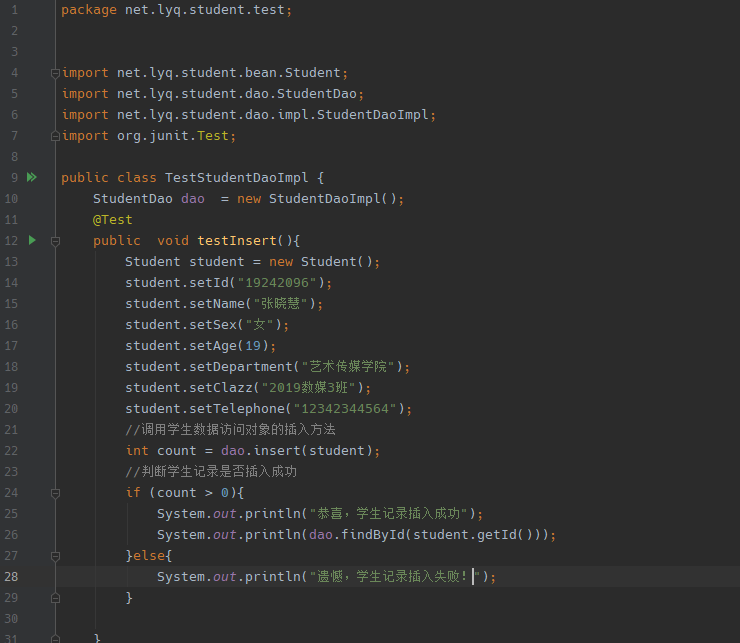The image size is (740, 643).
Task: Collapse the import block fold marker on line 4
Action: coord(55,73)
